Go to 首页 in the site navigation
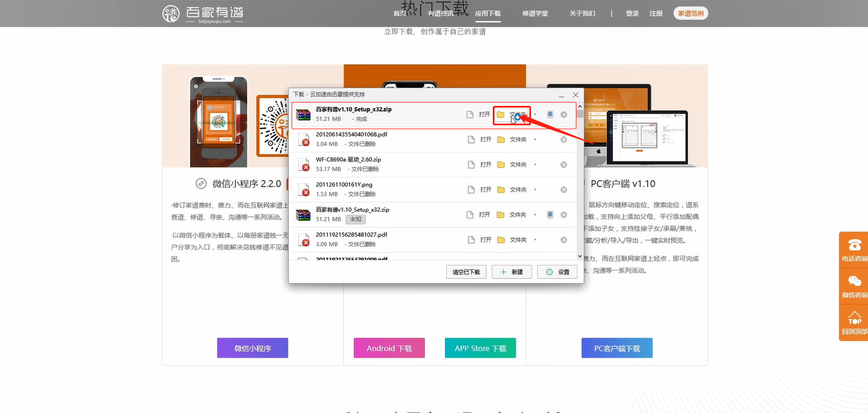This screenshot has width=868, height=413. [400, 13]
